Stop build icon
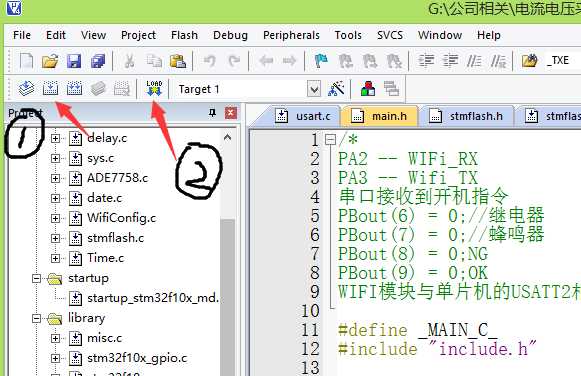Image resolution: width=581 pixels, height=376 pixels. pyautogui.click(x=122, y=89)
